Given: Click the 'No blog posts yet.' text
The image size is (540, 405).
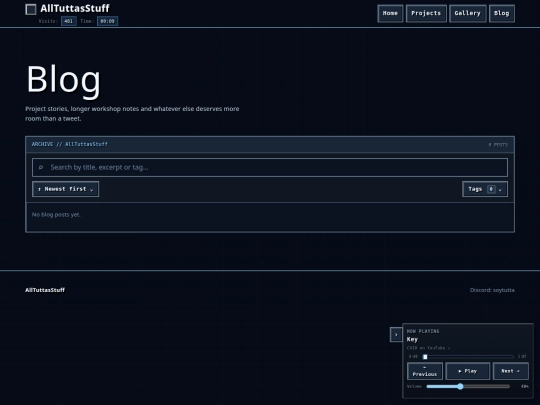Looking at the screenshot, I should coord(56,215).
